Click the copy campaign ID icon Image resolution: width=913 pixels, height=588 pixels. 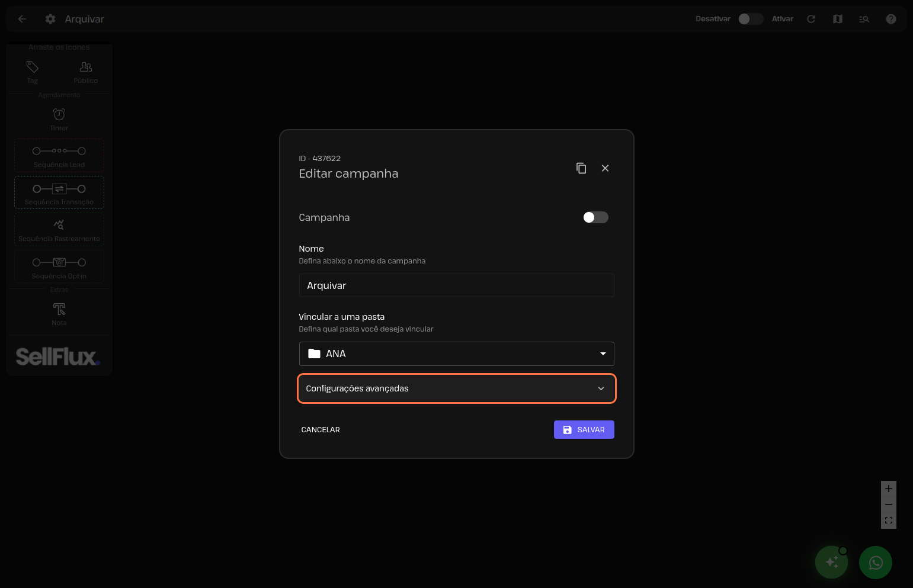[x=581, y=168]
